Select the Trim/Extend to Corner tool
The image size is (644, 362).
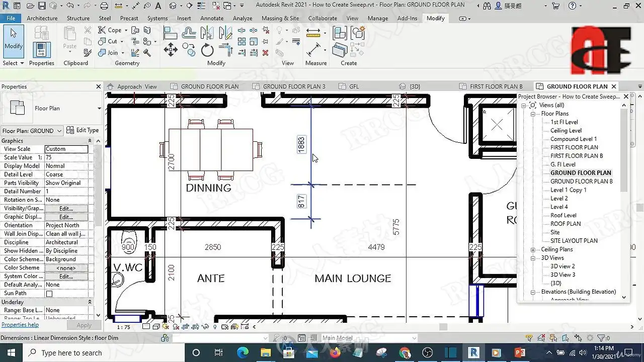pyautogui.click(x=225, y=50)
